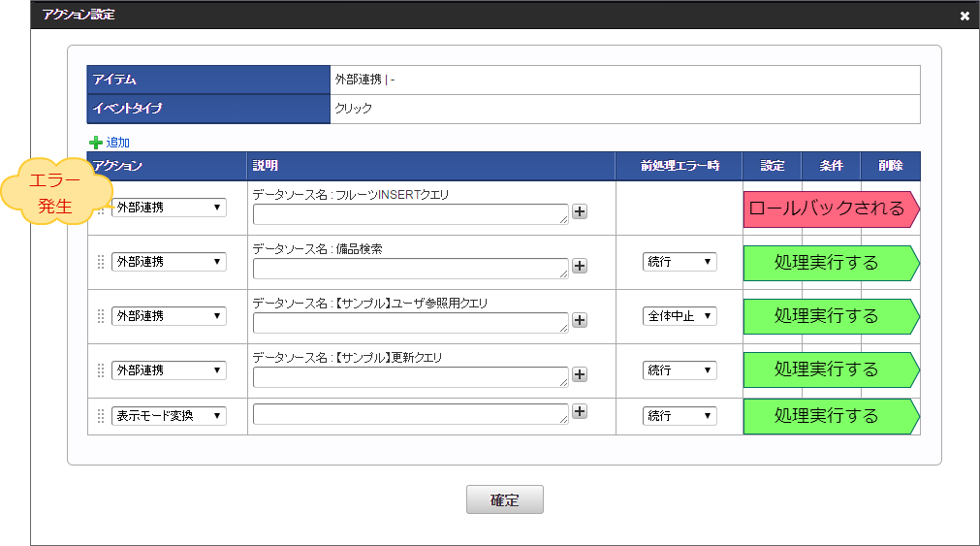The height and width of the screenshot is (546, 980).
Task: Focus description field under フルーツINSERTクエリ
Action: tap(411, 214)
